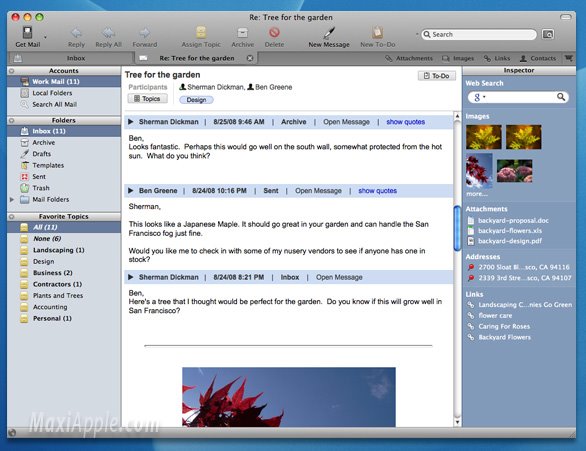Screen dimensions: 586x451
Task: Click the Topics button
Action: [148, 99]
